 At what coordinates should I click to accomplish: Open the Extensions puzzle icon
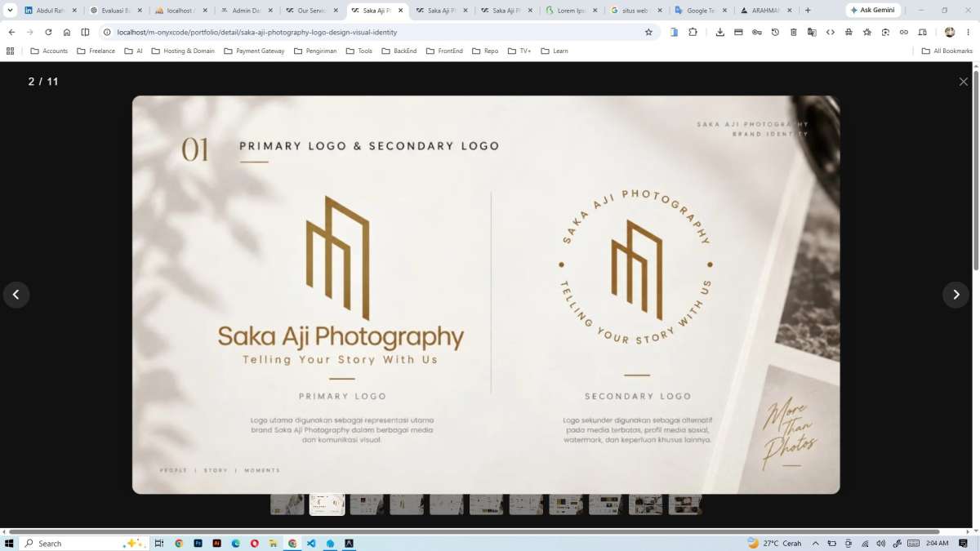click(x=693, y=32)
